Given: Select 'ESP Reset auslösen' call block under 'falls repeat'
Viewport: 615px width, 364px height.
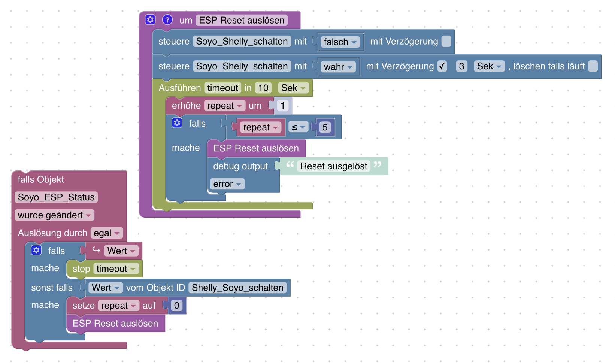Looking at the screenshot, I should pos(256,148).
